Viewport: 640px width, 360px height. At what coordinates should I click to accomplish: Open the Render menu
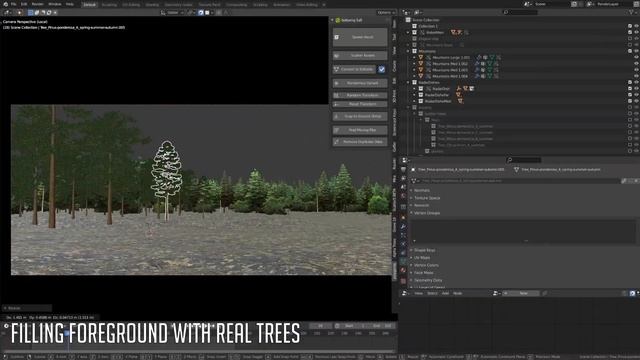point(38,4)
